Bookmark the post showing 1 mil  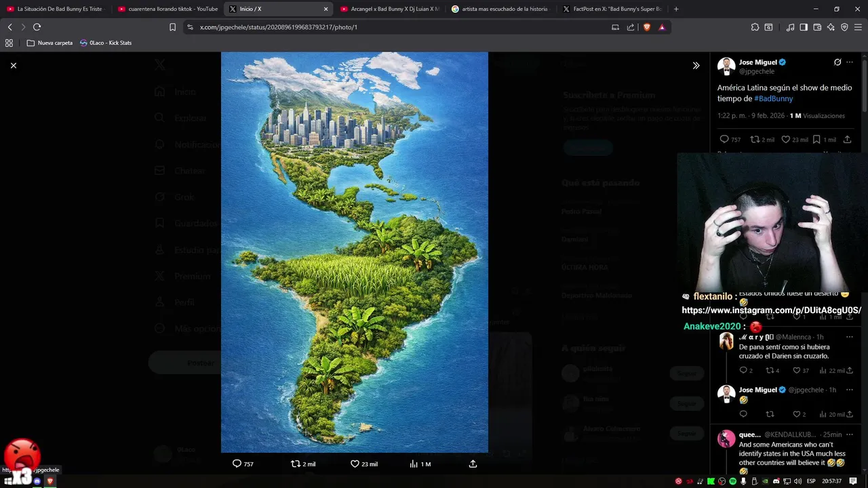coord(816,140)
